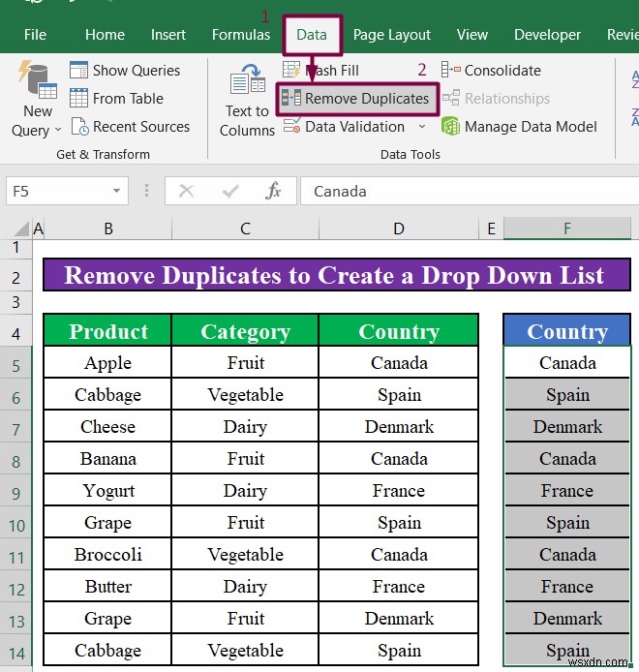The height and width of the screenshot is (672, 639).
Task: Select the Yogurt cell
Action: click(x=107, y=490)
